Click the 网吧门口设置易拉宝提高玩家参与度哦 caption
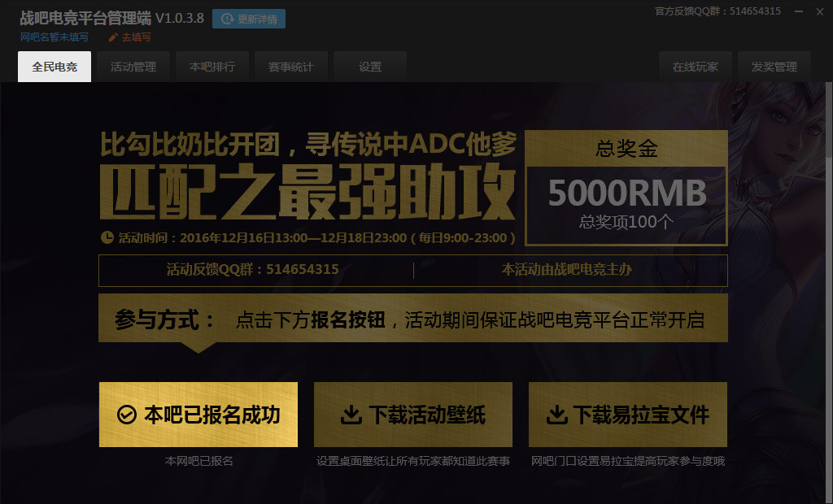 628,461
